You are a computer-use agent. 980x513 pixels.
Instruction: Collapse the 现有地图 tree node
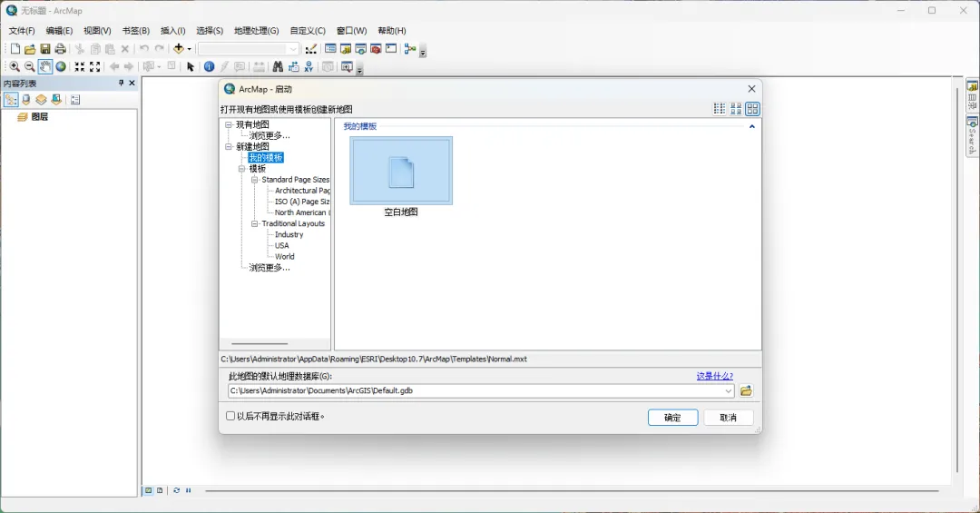229,124
